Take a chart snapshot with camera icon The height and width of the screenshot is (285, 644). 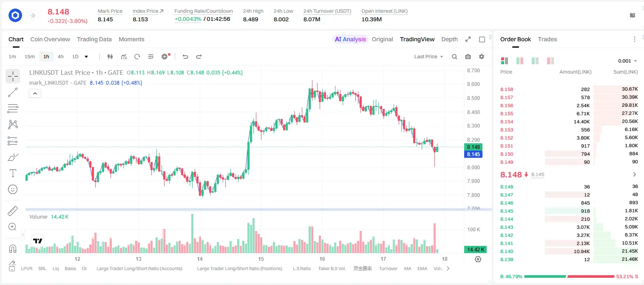pyautogui.click(x=468, y=57)
